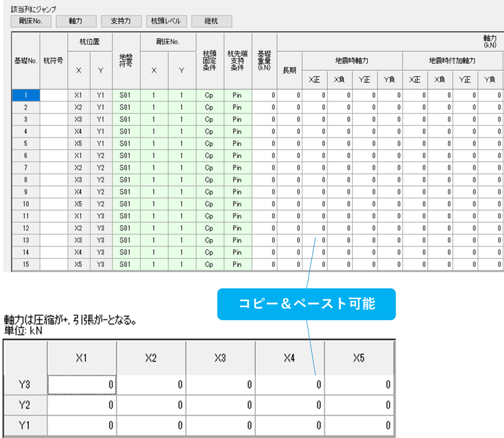Select the X3-Y2 cell in lower grid

pos(221,405)
